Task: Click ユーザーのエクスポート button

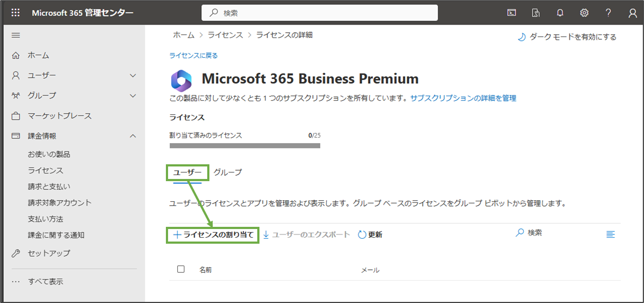Action: click(x=306, y=234)
